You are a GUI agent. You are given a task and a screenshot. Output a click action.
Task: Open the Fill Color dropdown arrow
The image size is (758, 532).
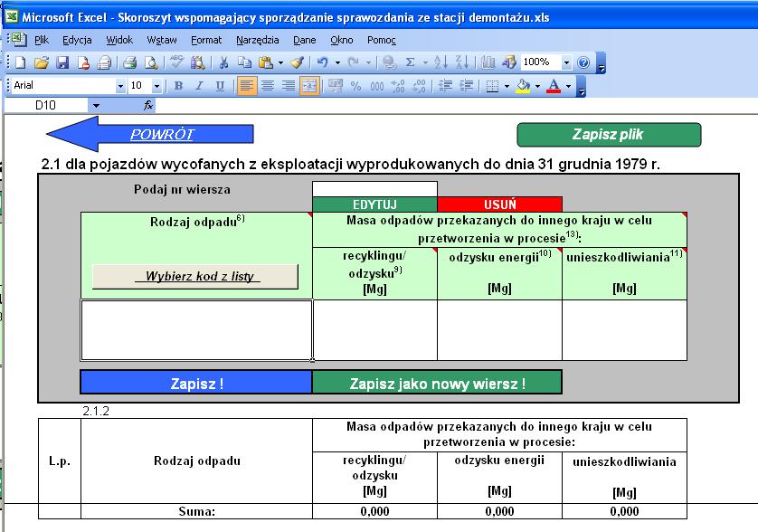537,87
